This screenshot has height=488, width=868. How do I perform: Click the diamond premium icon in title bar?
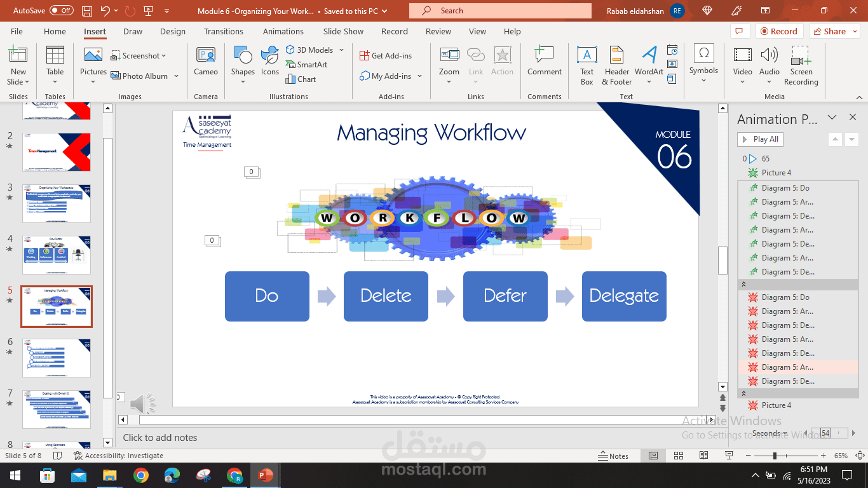coord(708,11)
